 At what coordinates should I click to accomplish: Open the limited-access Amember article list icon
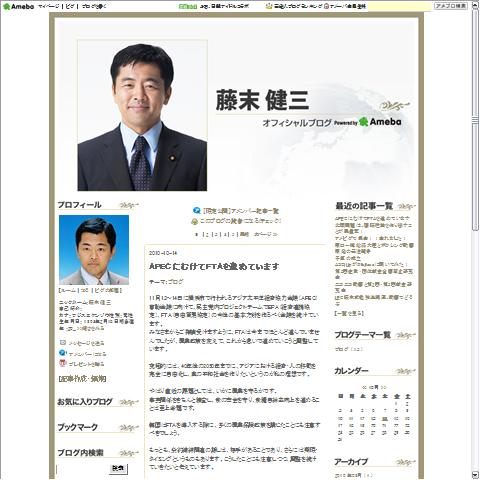tap(196, 211)
